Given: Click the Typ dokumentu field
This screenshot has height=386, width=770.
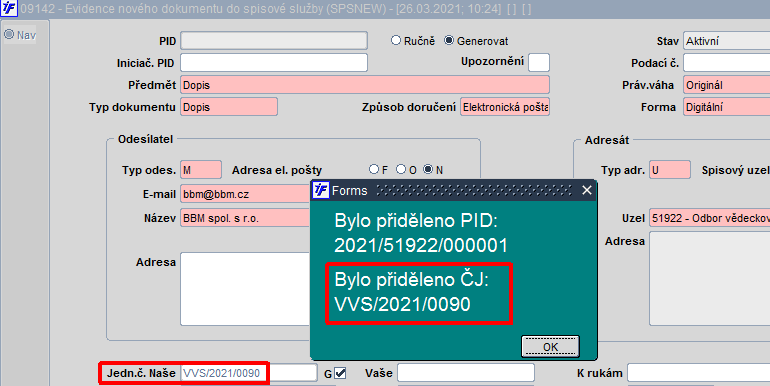Looking at the screenshot, I should click(229, 107).
